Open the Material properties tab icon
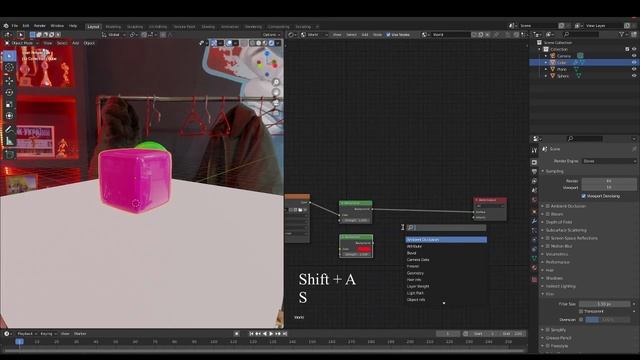640x360 pixels. [534, 268]
